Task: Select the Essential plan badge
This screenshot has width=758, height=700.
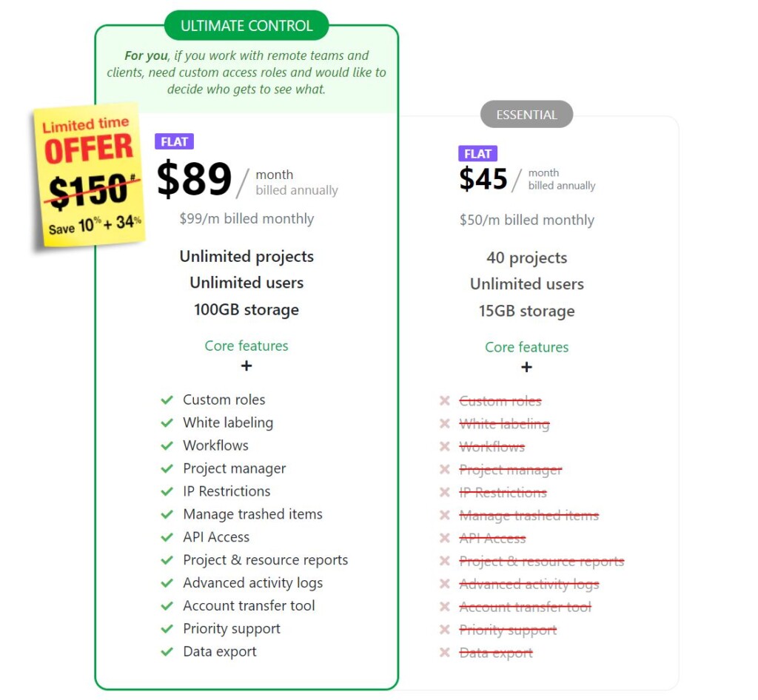Action: click(526, 115)
